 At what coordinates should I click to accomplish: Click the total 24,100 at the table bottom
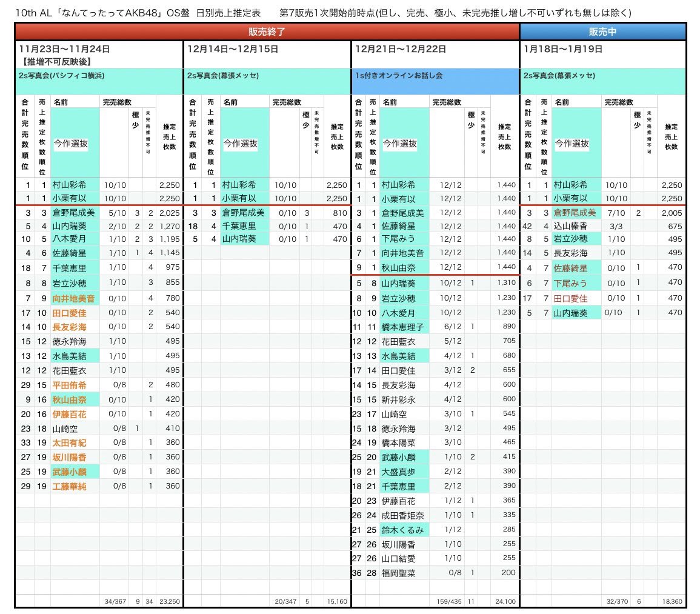click(505, 601)
